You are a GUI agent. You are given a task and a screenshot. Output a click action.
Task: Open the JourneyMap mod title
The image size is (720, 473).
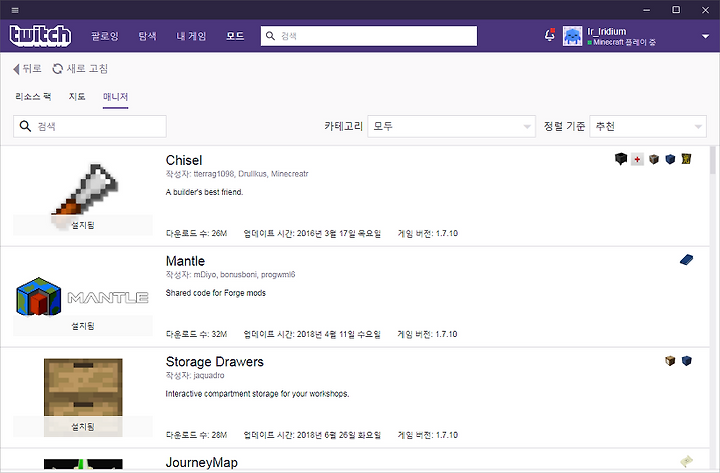(x=202, y=462)
